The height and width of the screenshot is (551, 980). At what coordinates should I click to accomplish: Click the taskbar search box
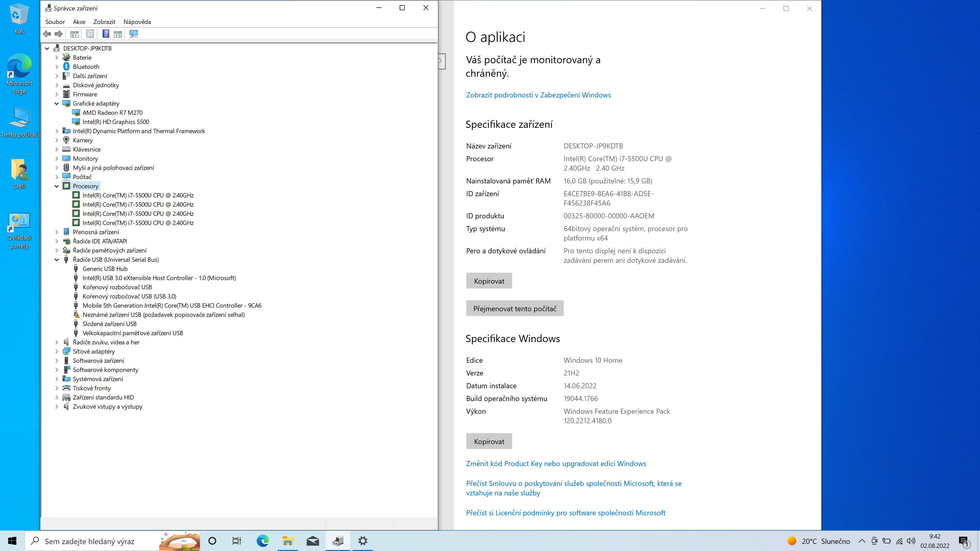112,541
